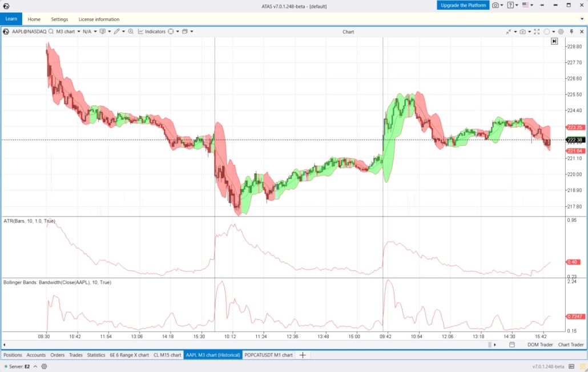The image size is (588, 372).
Task: Click the go-to-latest-bar icon on chart
Action: 554,41
